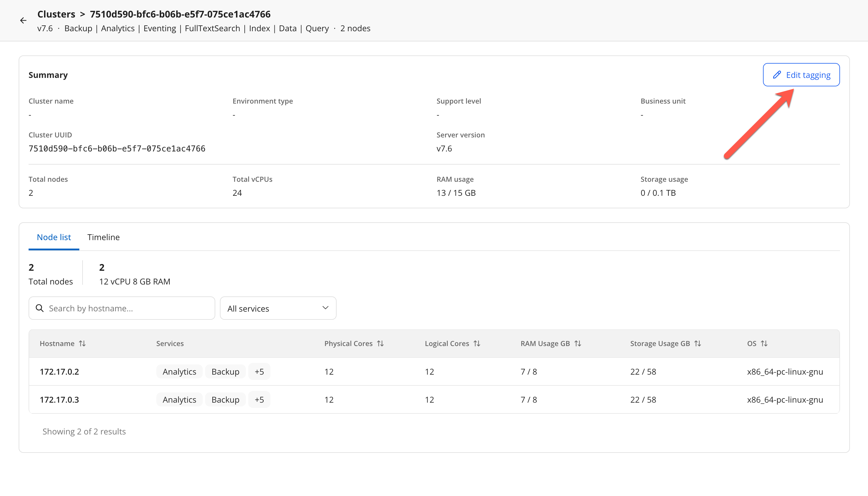Click RAM 7 / 8 in 172.17.0.2 row
Screen dimensions: 868x496
528,371
